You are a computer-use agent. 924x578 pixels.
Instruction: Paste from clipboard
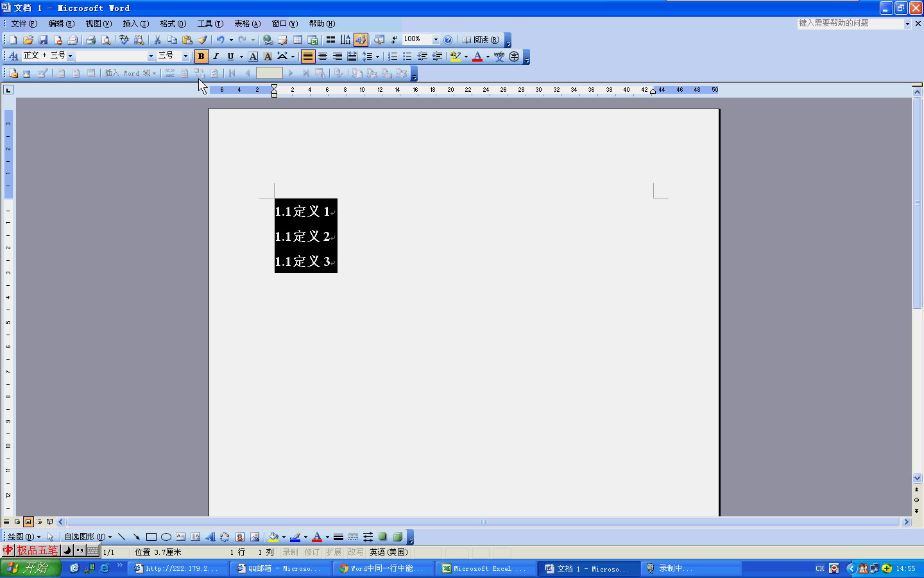(x=187, y=40)
